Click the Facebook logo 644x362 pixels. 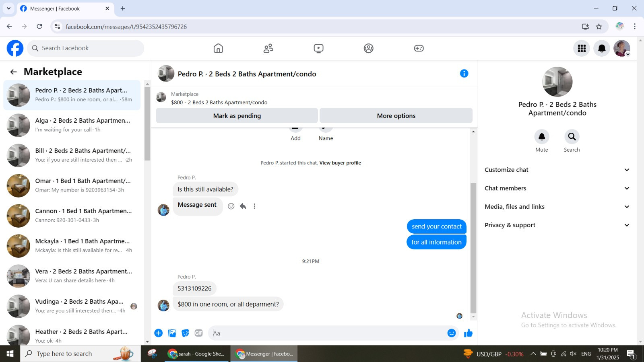15,48
